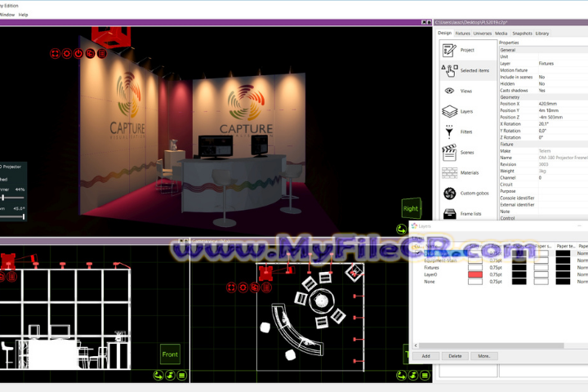Click the black paper color swatch for the None layer

519,282
